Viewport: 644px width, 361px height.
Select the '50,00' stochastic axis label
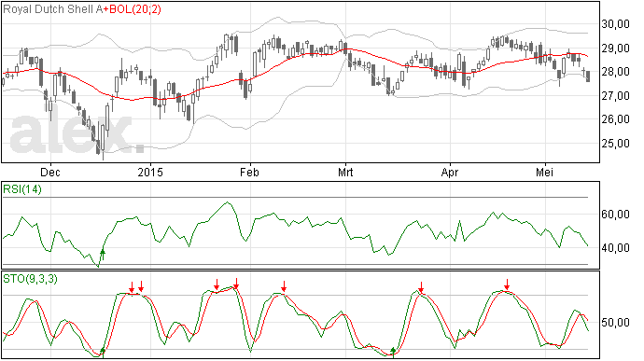point(615,323)
